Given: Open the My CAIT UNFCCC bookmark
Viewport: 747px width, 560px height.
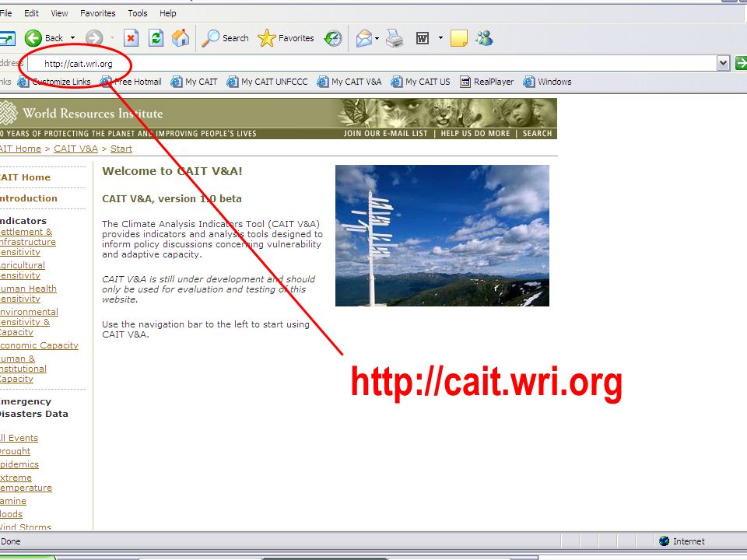Looking at the screenshot, I should point(267,82).
